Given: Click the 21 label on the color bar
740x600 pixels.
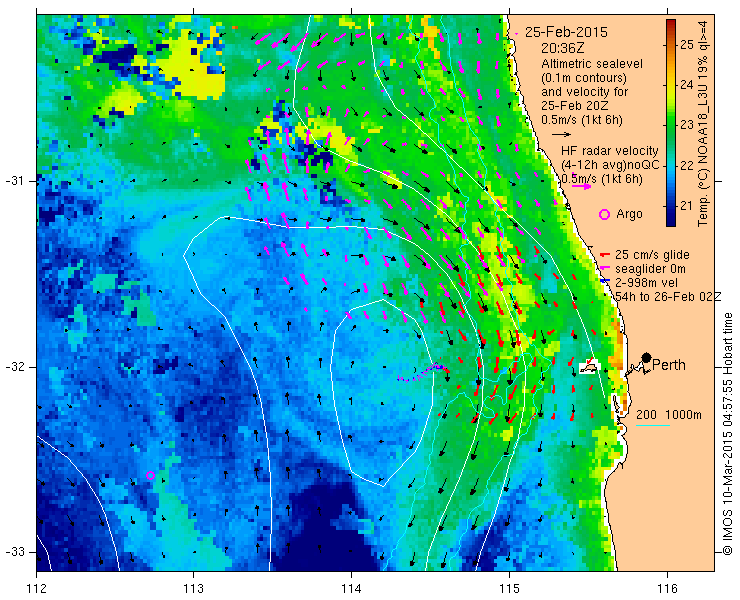Looking at the screenshot, I should click(x=687, y=206).
